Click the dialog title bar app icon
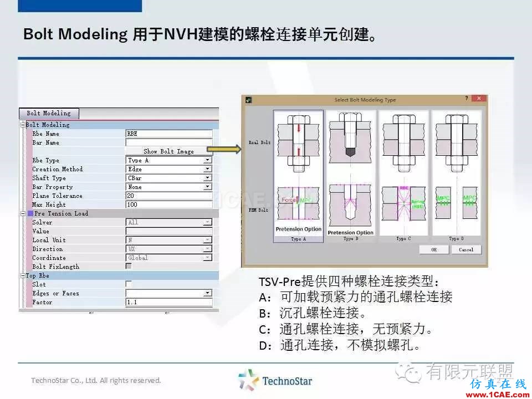This screenshot has width=532, height=399. (x=248, y=100)
